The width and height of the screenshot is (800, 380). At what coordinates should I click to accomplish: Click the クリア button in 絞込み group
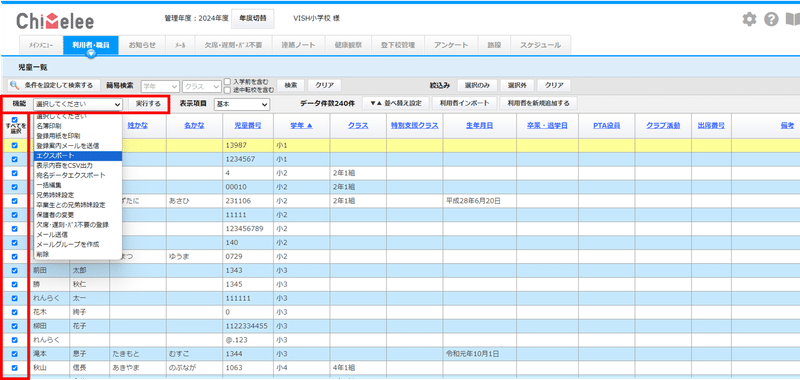pyautogui.click(x=554, y=85)
